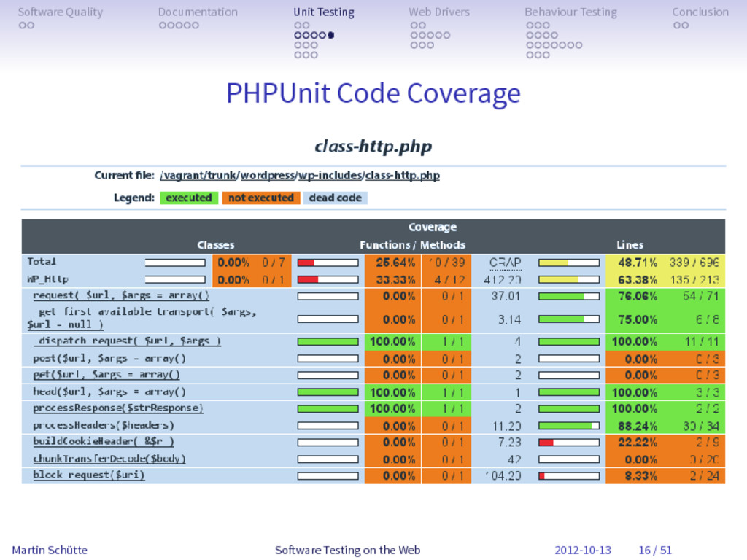The height and width of the screenshot is (560, 747).
Task: Follow the wp-includes path link
Action: [330, 175]
